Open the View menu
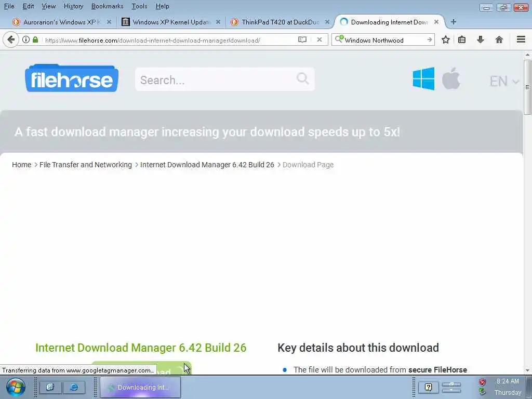 [48, 6]
